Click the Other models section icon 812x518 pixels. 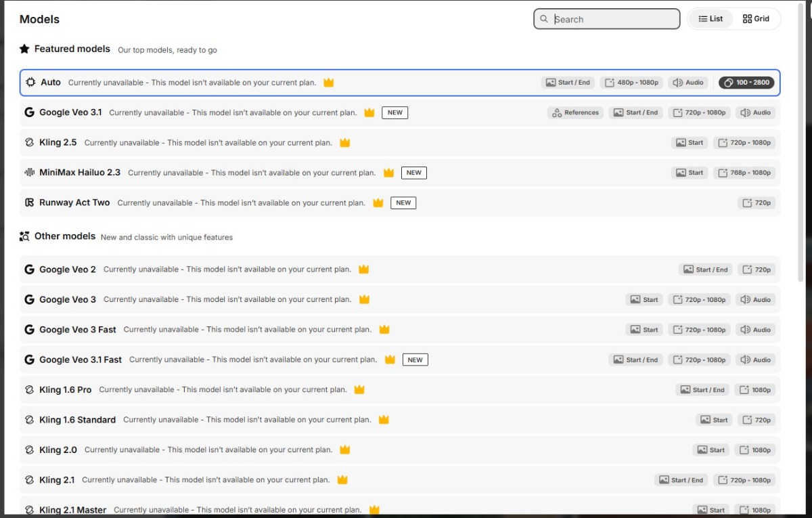pyautogui.click(x=24, y=236)
